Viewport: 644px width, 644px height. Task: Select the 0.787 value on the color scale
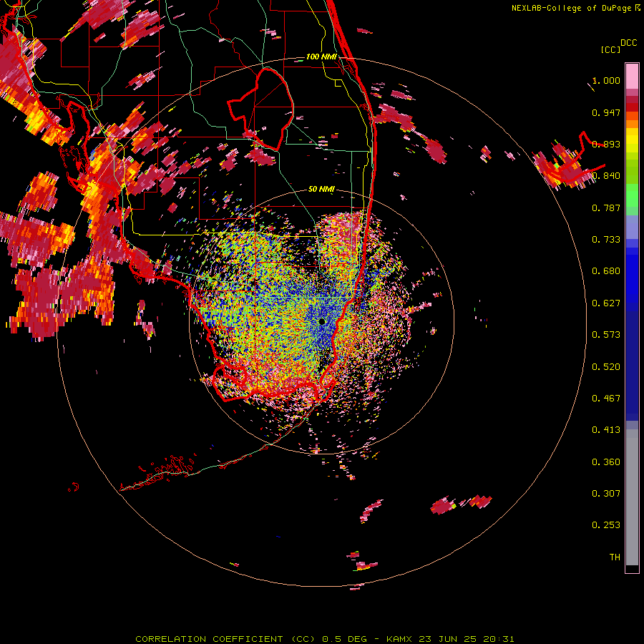606,208
